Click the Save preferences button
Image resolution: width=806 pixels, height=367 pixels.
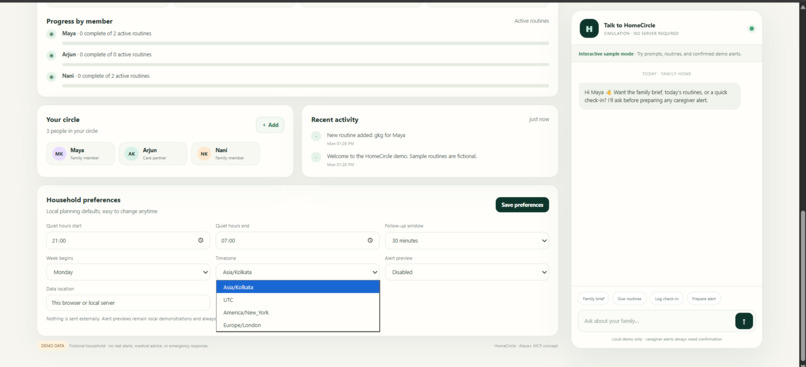coord(522,205)
